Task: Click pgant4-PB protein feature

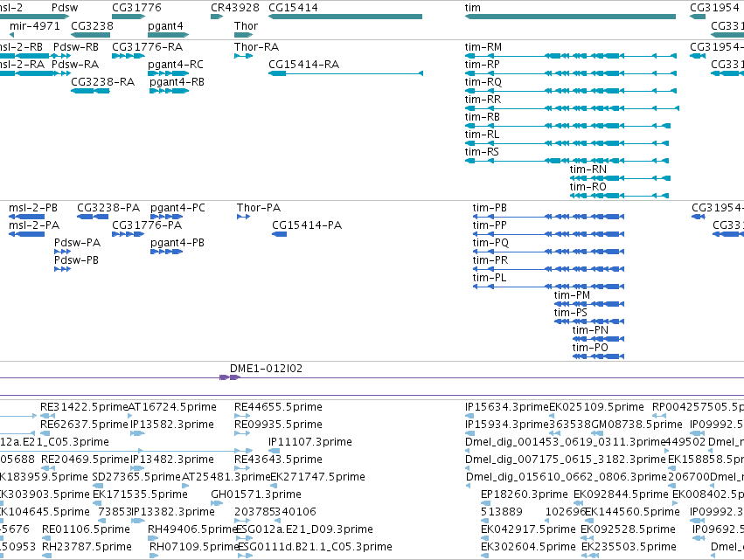Action: click(x=166, y=252)
